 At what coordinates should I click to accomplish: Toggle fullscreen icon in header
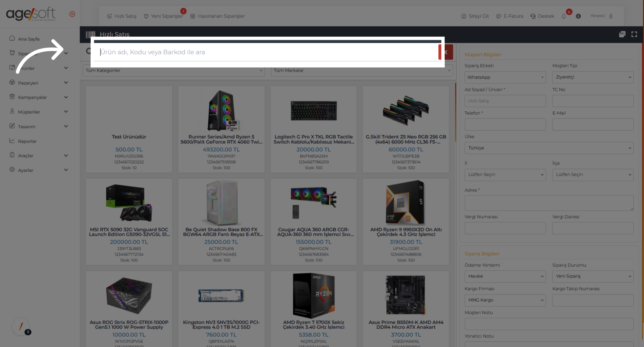pos(634,34)
